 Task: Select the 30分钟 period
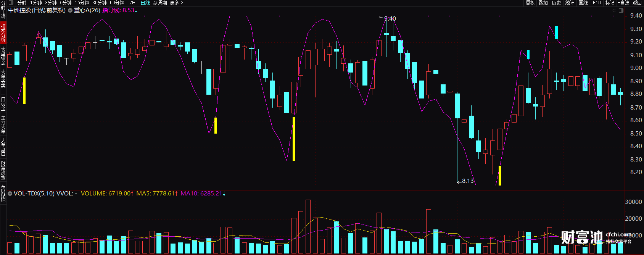[100, 3]
